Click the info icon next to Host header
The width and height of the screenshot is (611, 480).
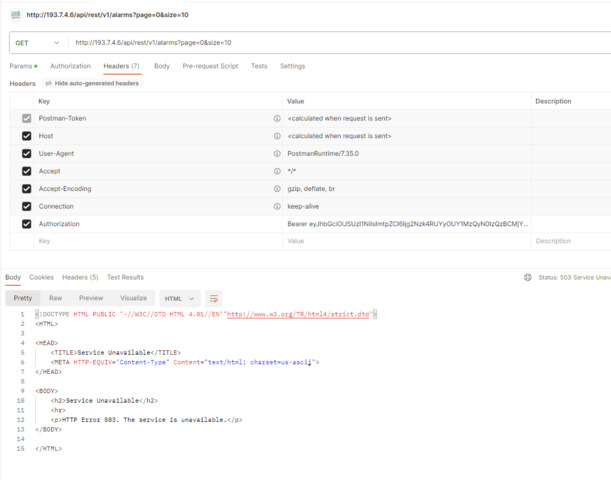(x=277, y=136)
